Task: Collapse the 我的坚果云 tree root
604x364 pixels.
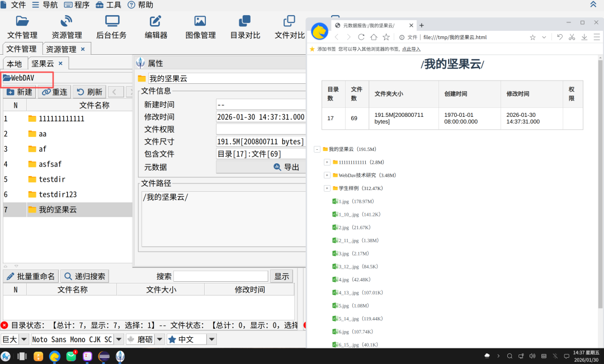Action: (317, 149)
